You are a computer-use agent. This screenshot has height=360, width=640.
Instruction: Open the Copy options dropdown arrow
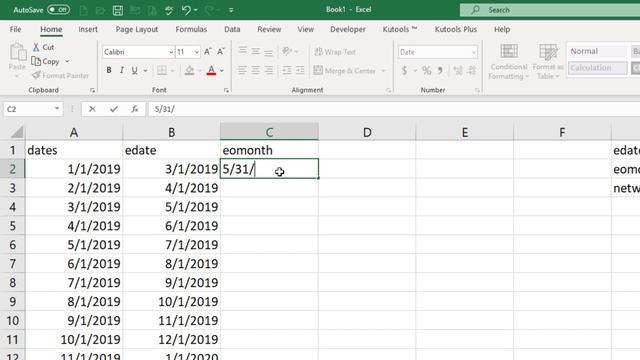tap(67, 62)
